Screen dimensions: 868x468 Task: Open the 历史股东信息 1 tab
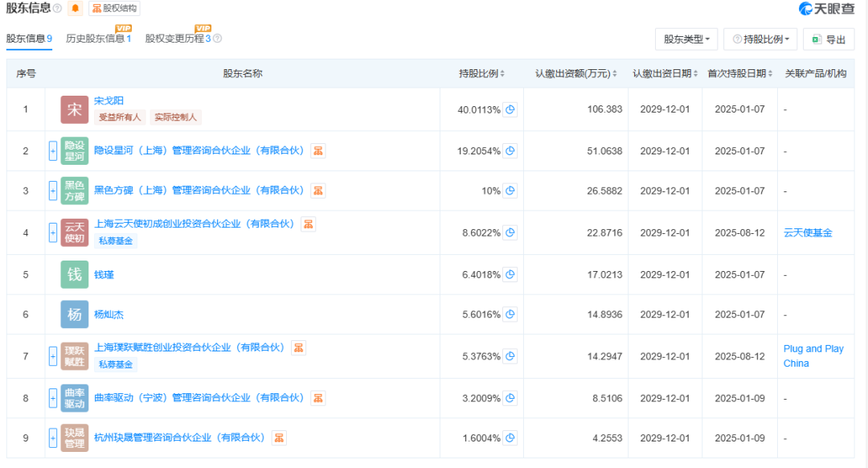pyautogui.click(x=99, y=39)
